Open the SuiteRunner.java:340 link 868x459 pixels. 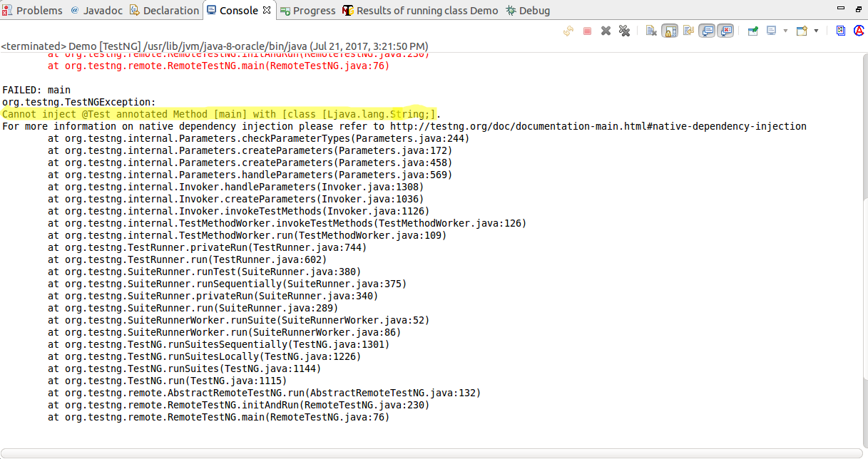[x=317, y=296]
